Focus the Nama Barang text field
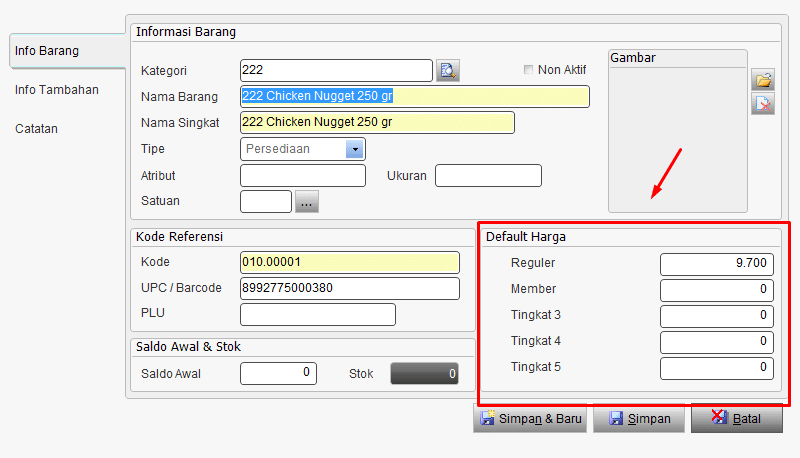The width and height of the screenshot is (800, 458). click(x=415, y=97)
